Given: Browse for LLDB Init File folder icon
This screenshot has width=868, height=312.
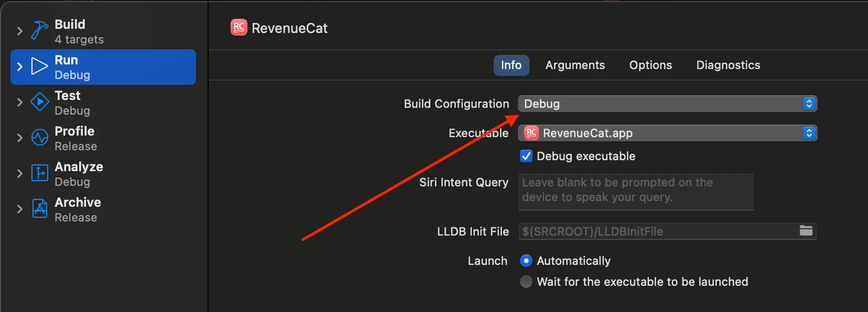Looking at the screenshot, I should [x=806, y=231].
